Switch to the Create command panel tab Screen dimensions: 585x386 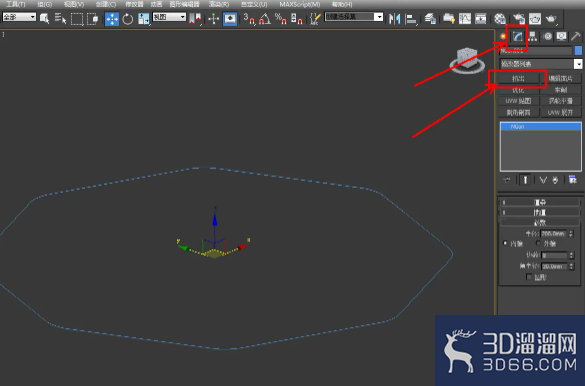pos(503,37)
